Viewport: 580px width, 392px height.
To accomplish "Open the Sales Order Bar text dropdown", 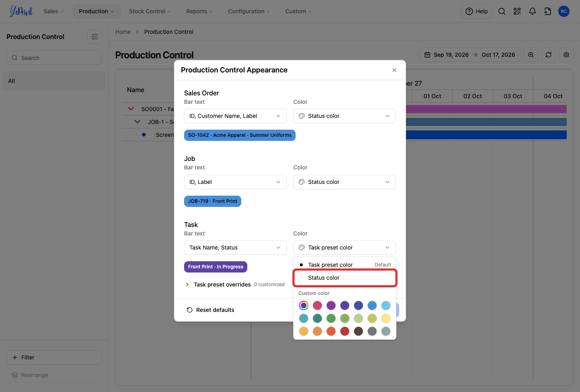I will pyautogui.click(x=235, y=116).
